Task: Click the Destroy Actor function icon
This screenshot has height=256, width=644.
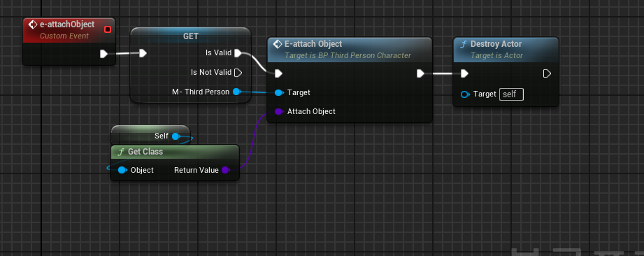Action: (x=464, y=44)
